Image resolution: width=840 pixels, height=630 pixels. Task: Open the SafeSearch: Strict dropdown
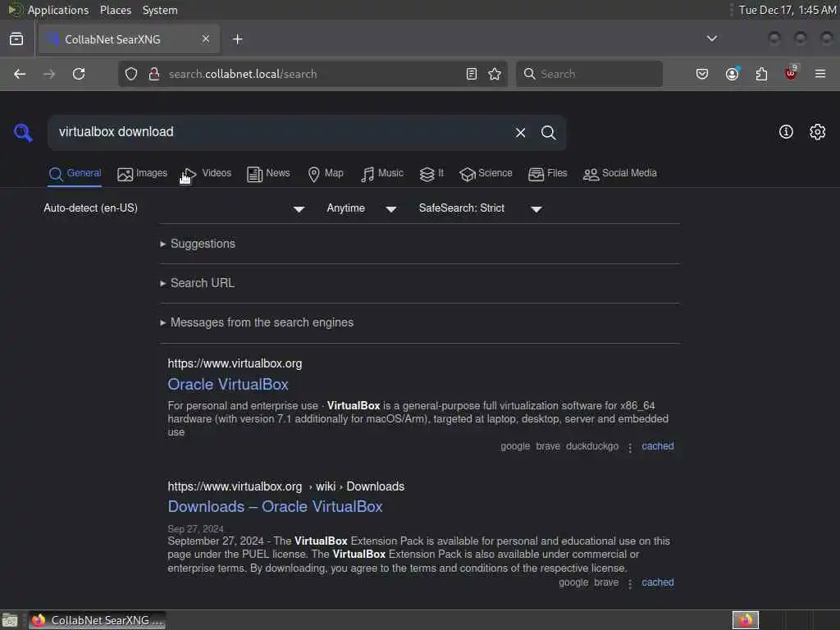[481, 208]
